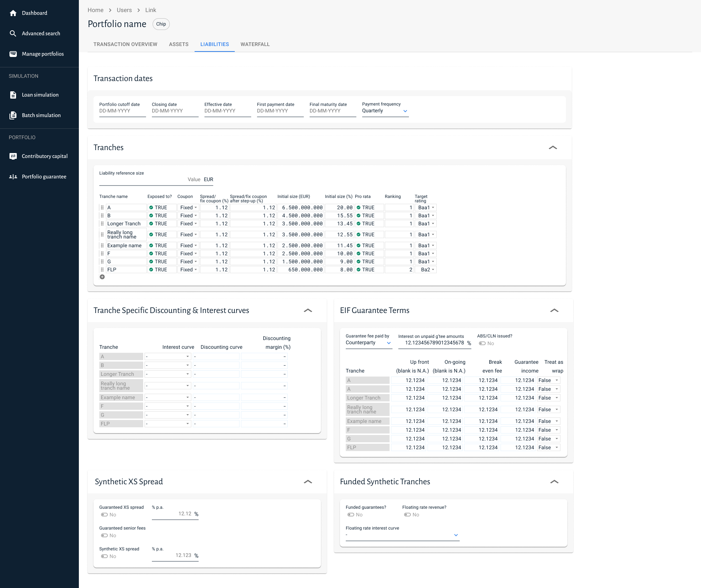Click the Manage portfolios card icon

point(13,54)
